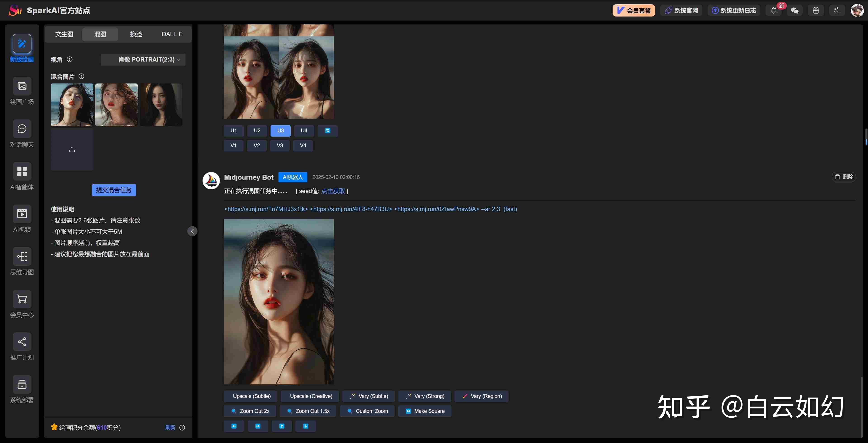Click the info icon next to 刷新
This screenshot has width=868, height=443.
pyautogui.click(x=182, y=427)
